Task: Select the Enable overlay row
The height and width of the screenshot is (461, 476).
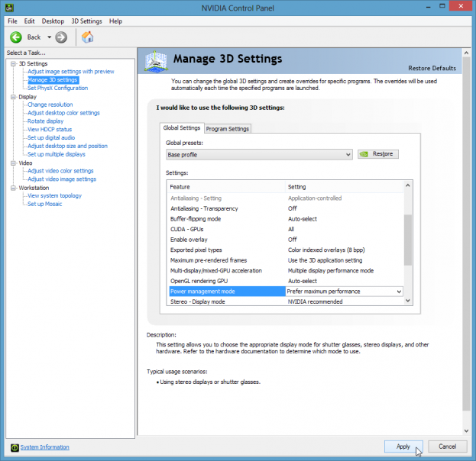Action: click(x=286, y=240)
